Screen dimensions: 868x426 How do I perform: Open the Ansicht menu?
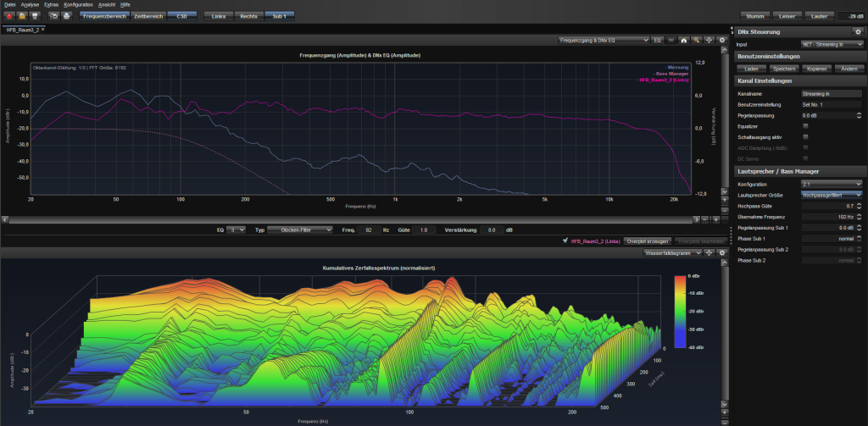pos(107,4)
